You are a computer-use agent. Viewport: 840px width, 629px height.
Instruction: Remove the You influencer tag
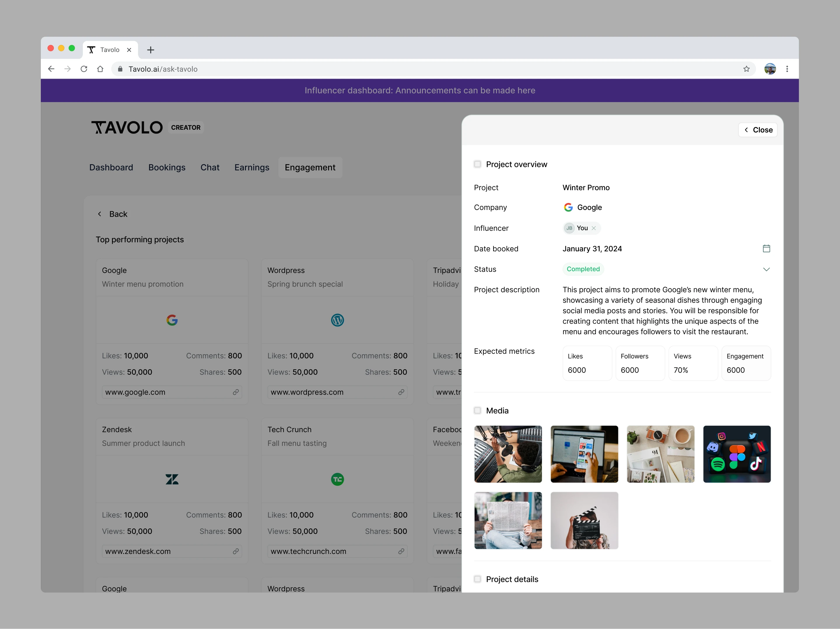594,228
